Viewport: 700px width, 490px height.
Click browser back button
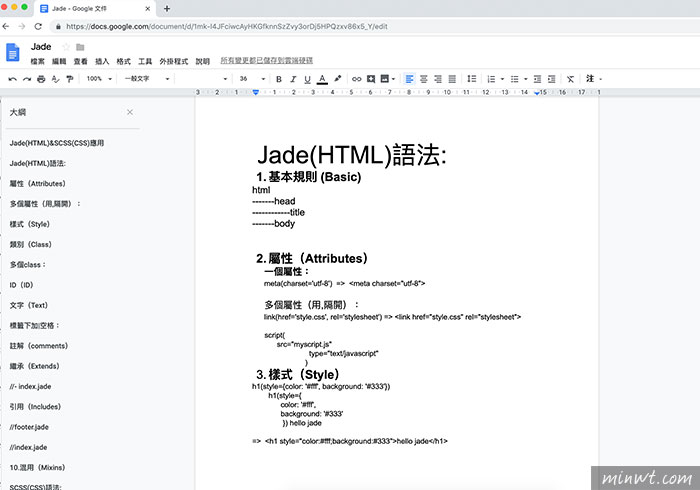(x=6, y=26)
